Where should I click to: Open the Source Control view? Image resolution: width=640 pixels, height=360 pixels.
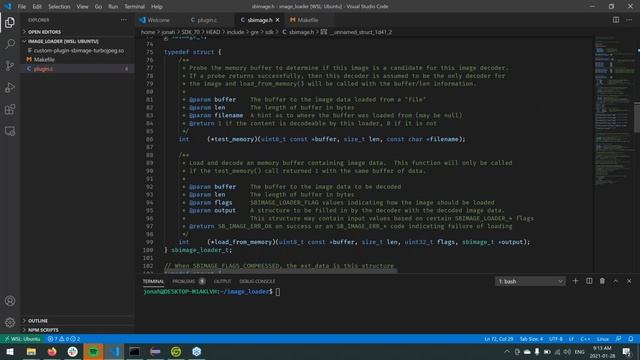coord(10,66)
